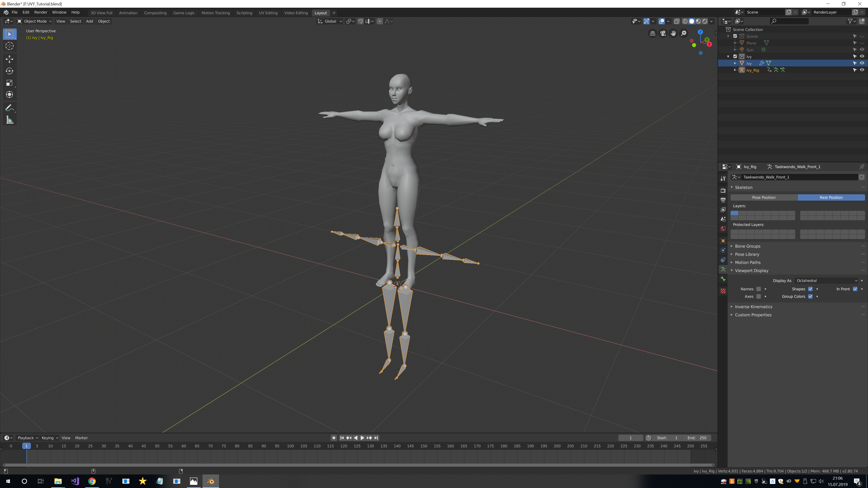Click the pan view hand icon
The height and width of the screenshot is (488, 868).
pyautogui.click(x=673, y=33)
